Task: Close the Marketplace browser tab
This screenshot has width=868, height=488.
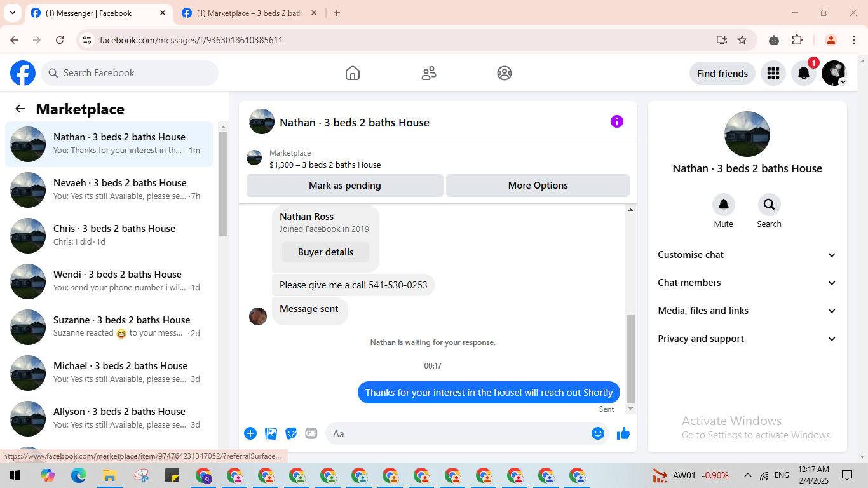Action: click(x=314, y=13)
